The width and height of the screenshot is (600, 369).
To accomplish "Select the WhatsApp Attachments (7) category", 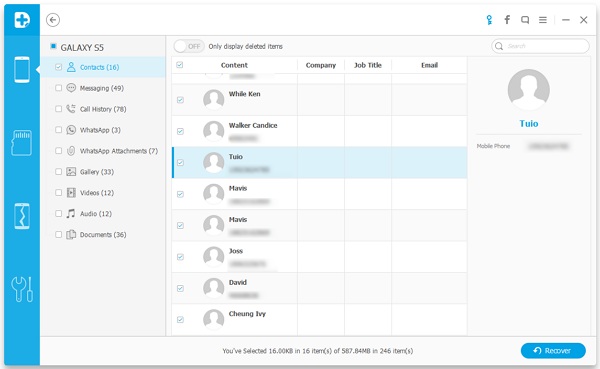I will pyautogui.click(x=103, y=151).
